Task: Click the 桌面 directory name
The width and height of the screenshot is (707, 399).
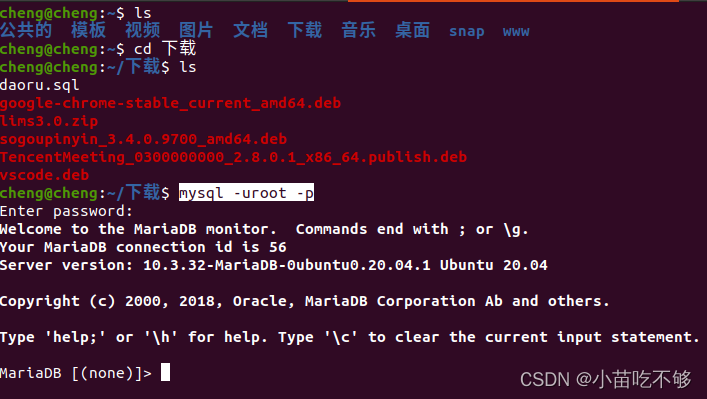Action: tap(412, 30)
